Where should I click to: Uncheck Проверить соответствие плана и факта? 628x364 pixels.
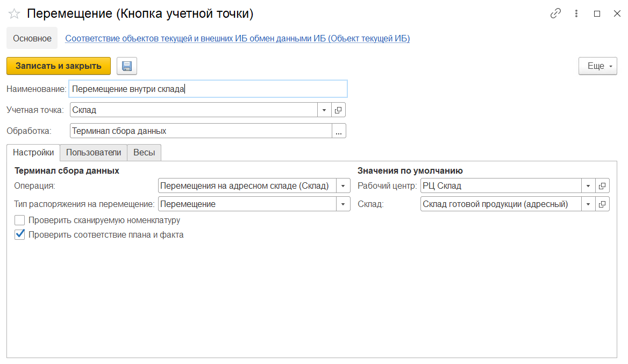click(x=20, y=234)
